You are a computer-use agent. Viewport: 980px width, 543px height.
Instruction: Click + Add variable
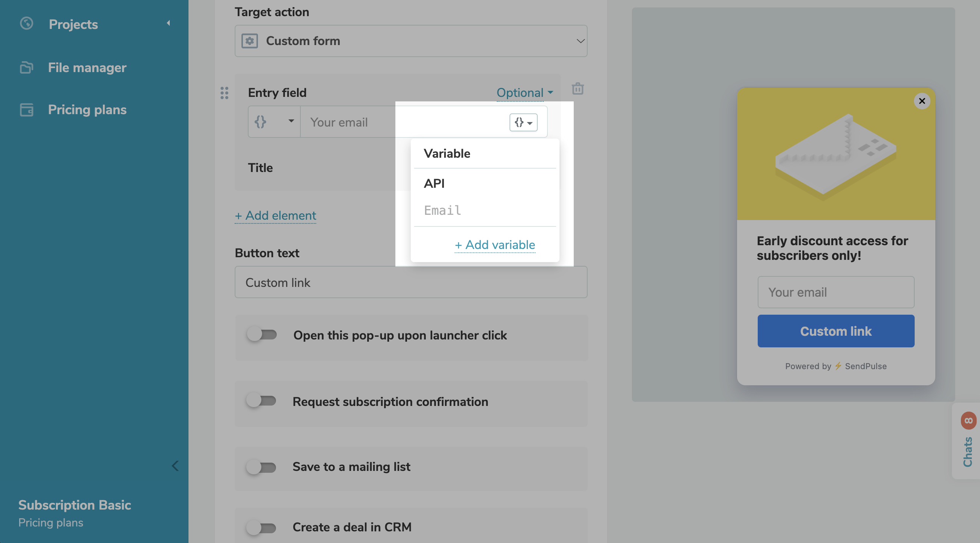tap(495, 245)
